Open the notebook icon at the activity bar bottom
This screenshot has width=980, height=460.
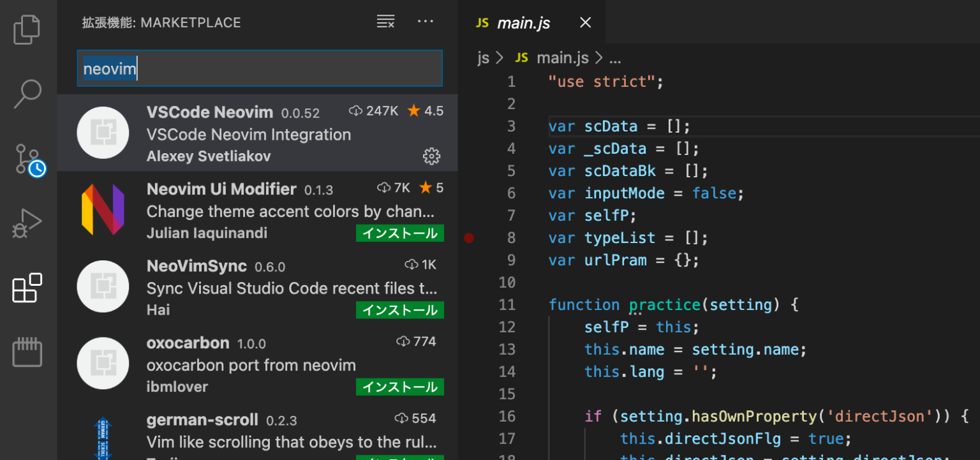pyautogui.click(x=27, y=352)
